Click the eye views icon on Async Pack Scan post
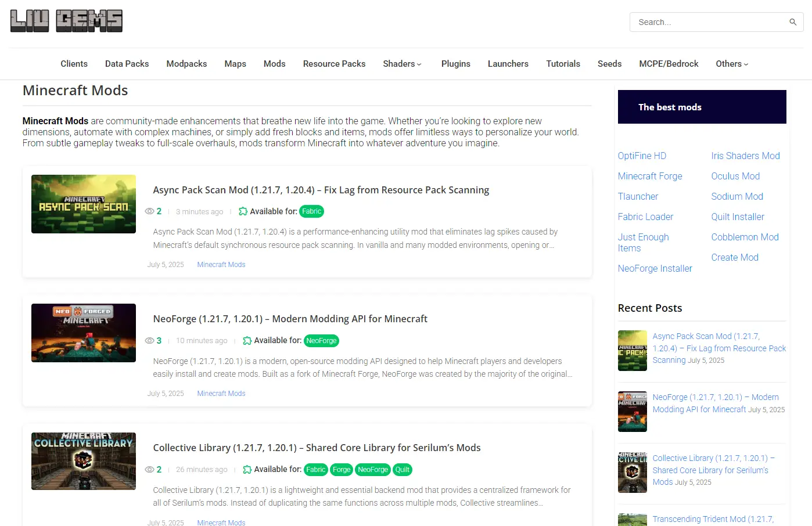The image size is (812, 526). tap(149, 211)
